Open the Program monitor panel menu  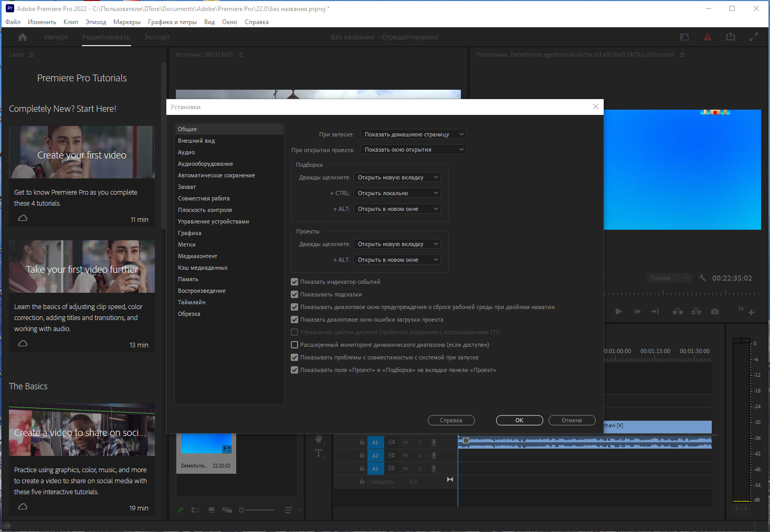tap(682, 55)
